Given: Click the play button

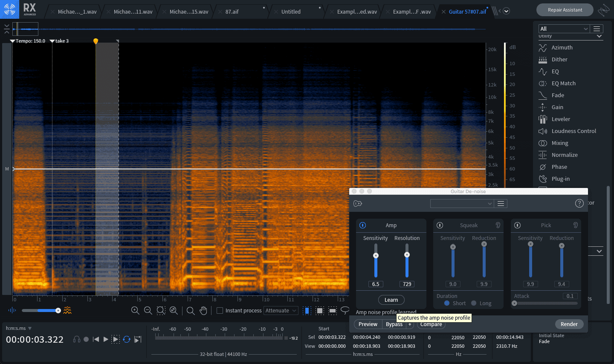Looking at the screenshot, I should point(106,339).
